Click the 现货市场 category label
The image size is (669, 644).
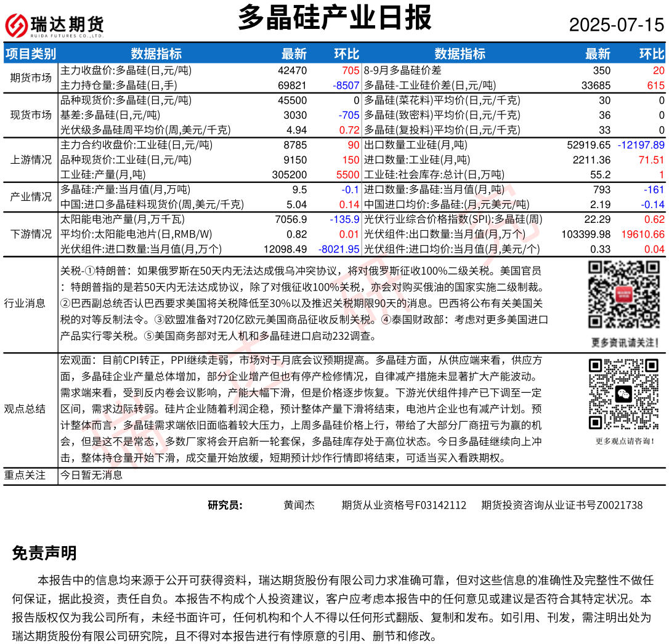[31, 115]
